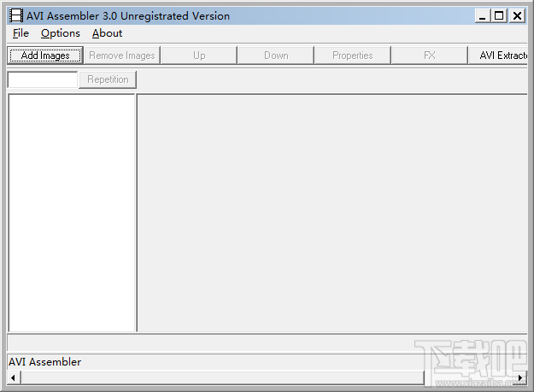
Task: Click the horizontal scrollbar thumb
Action: pos(223,377)
